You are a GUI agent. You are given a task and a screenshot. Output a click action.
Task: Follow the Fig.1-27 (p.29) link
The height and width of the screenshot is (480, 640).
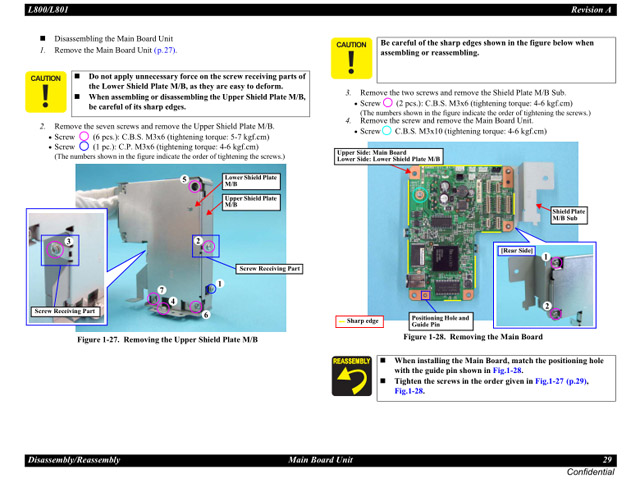(x=588, y=381)
